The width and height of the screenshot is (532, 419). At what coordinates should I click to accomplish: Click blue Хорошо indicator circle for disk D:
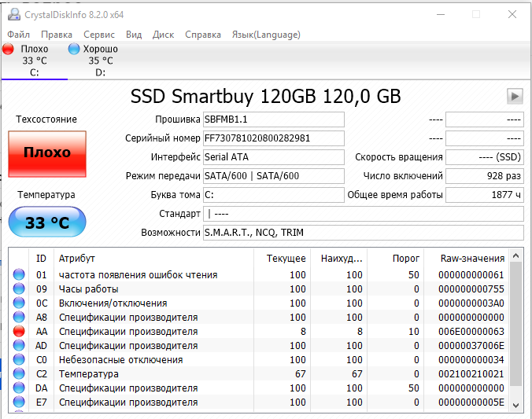point(74,49)
